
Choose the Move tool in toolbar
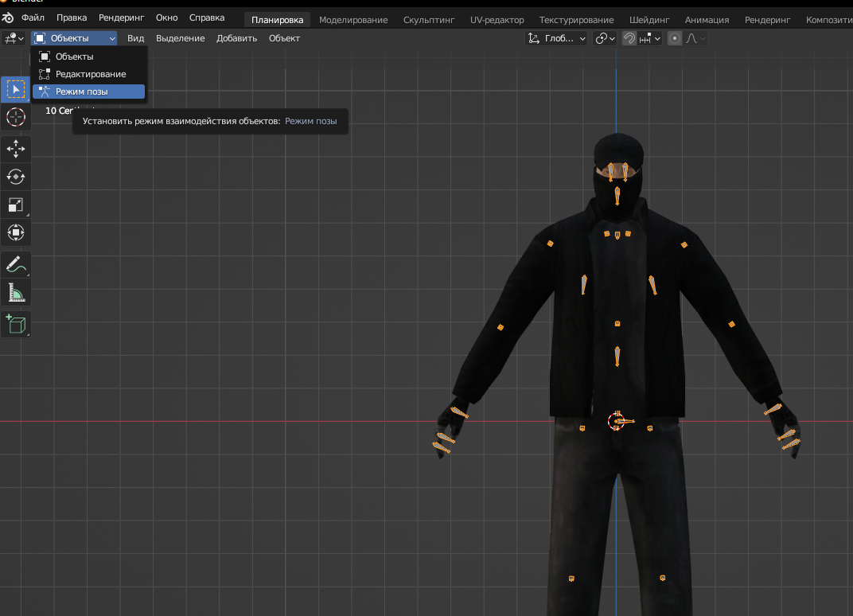coord(15,149)
